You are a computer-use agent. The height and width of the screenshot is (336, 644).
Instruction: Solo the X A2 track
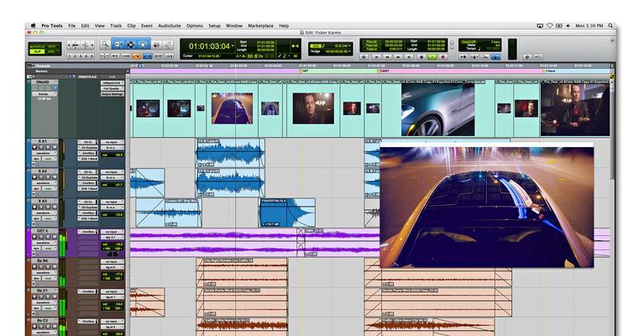pos(48,177)
